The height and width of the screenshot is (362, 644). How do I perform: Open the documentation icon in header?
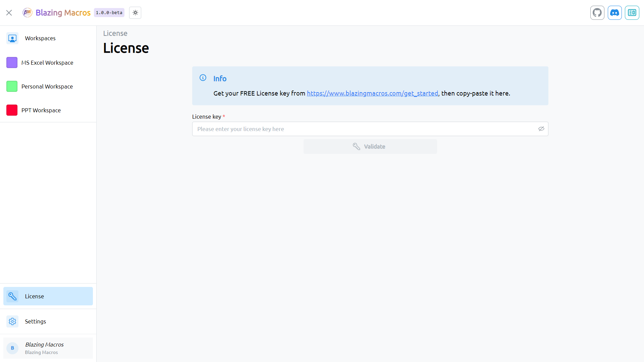(632, 13)
